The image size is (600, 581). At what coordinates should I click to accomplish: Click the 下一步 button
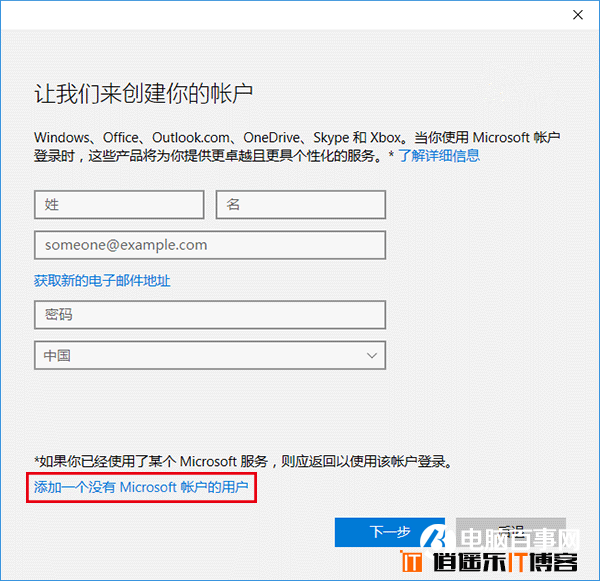tap(390, 532)
